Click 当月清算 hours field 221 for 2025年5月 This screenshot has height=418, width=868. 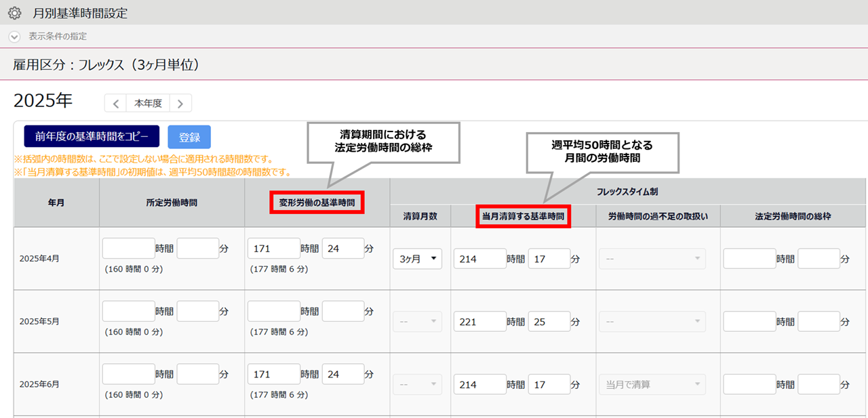tap(480, 322)
